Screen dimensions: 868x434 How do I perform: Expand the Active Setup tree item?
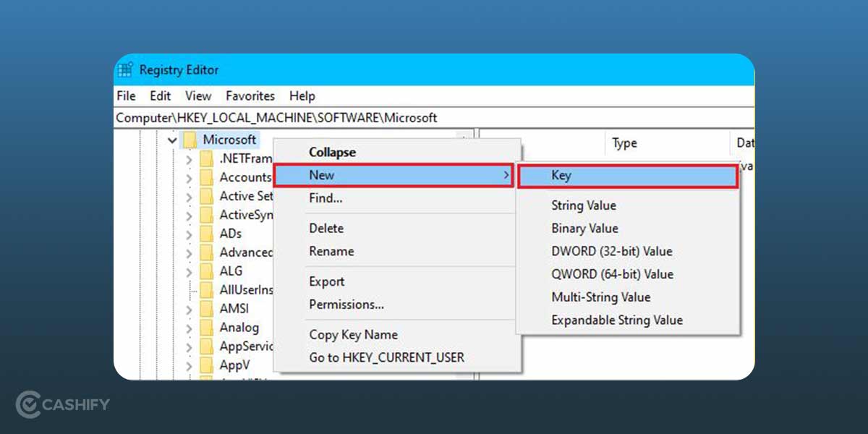[187, 196]
